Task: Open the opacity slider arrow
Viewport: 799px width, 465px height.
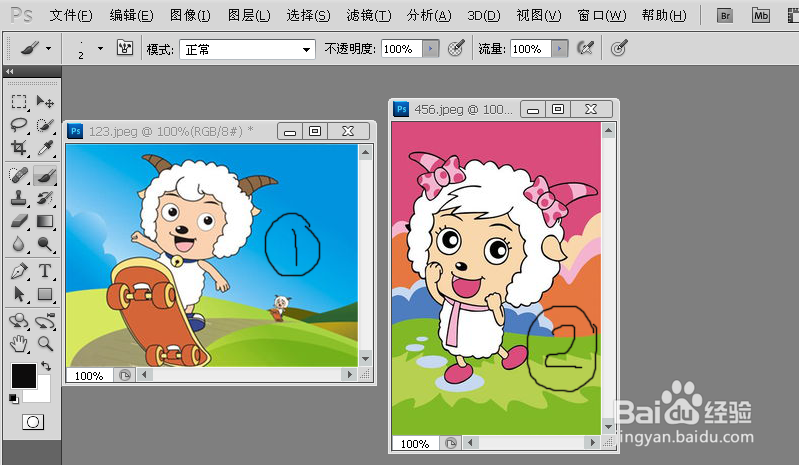Action: 431,49
